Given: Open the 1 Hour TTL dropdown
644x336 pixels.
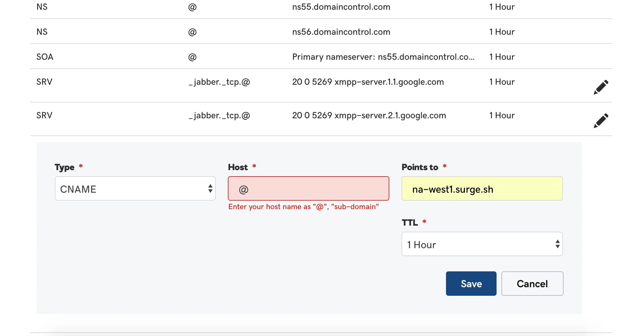Looking at the screenshot, I should (x=482, y=244).
